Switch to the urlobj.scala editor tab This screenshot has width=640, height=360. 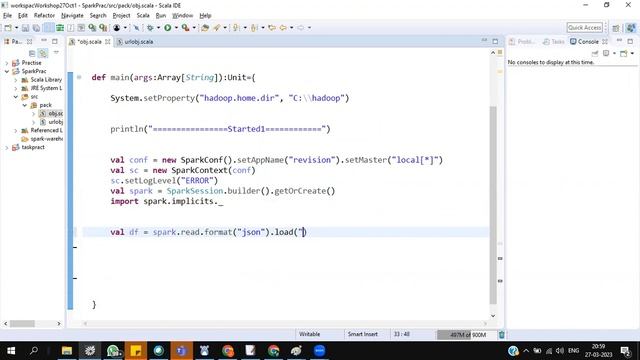click(x=135, y=42)
